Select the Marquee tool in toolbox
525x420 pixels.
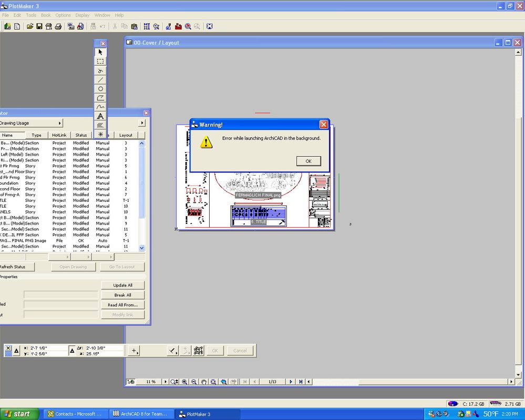coord(100,62)
